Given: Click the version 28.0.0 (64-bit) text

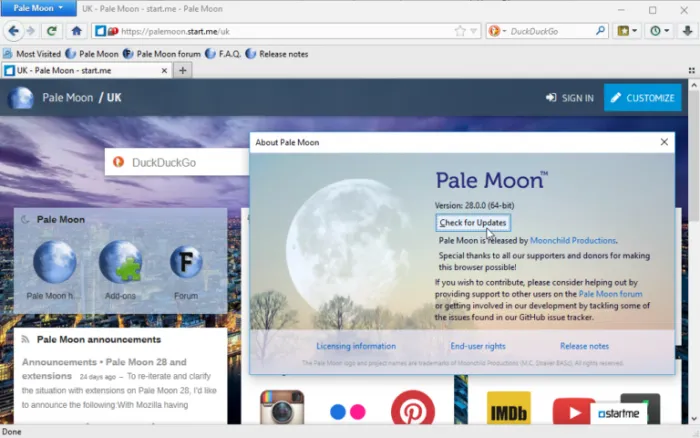Looking at the screenshot, I should [475, 205].
